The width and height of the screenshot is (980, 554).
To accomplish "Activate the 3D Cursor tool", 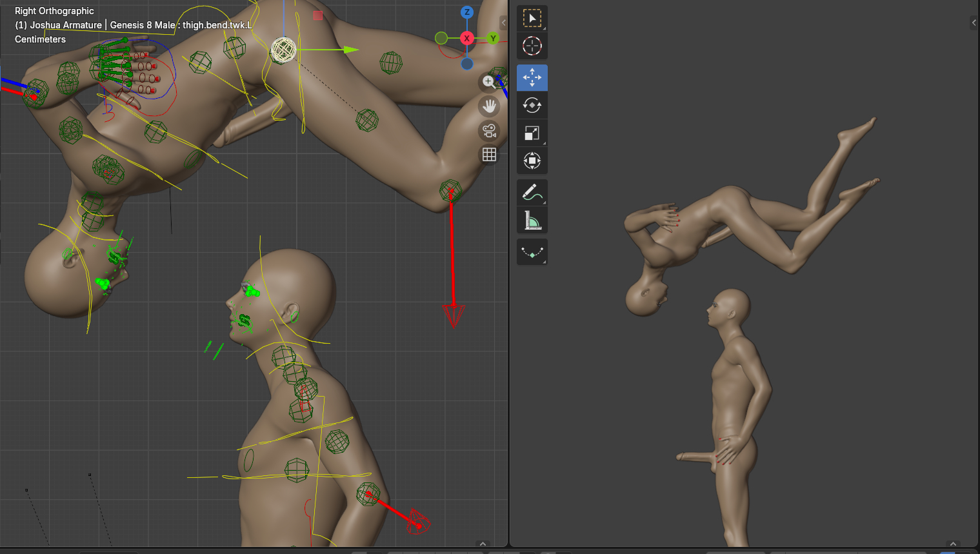I will pyautogui.click(x=532, y=46).
